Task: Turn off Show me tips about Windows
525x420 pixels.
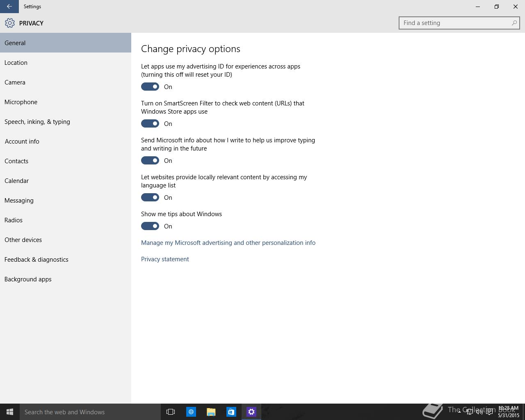Action: (x=150, y=226)
